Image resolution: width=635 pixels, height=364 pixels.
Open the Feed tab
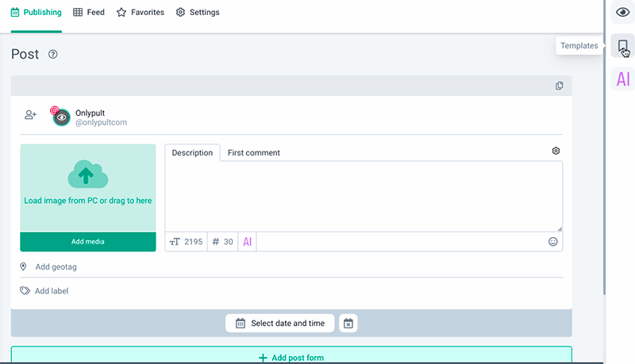tap(89, 13)
